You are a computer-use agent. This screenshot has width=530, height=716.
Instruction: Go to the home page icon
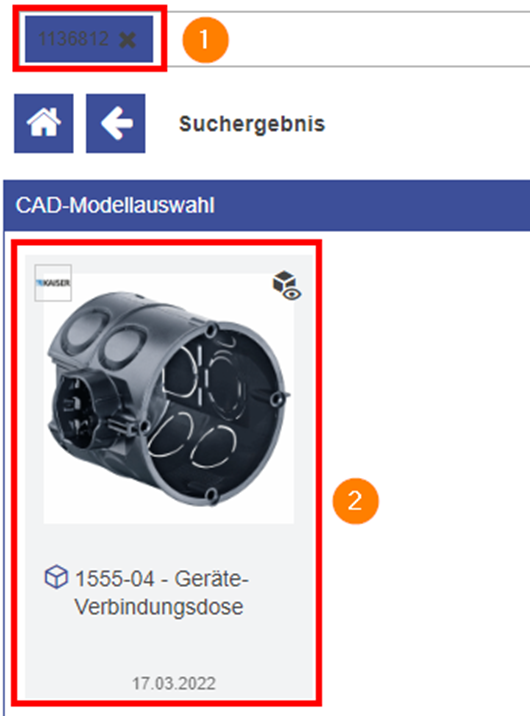(x=44, y=123)
